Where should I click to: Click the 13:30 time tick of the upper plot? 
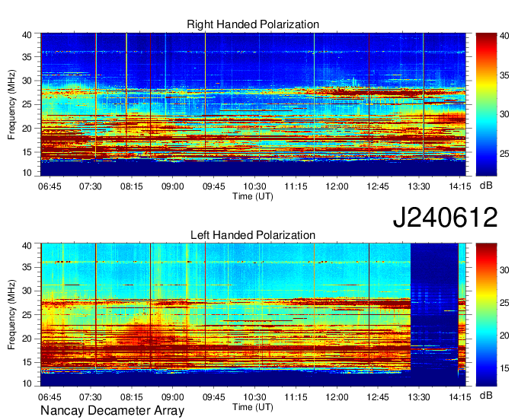[x=419, y=186]
